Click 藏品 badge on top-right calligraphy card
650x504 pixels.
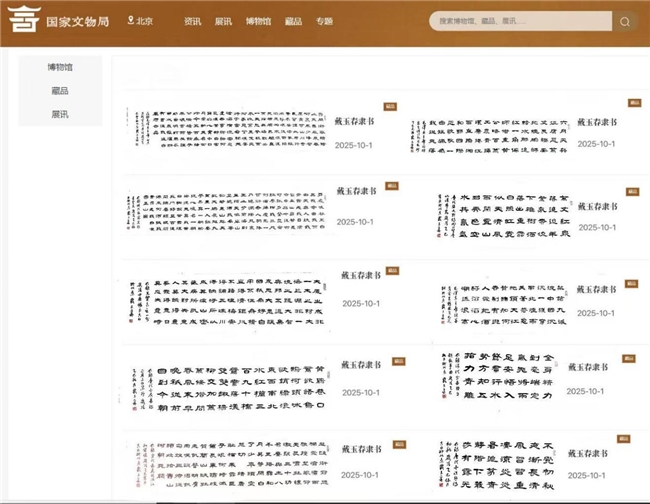[x=634, y=103]
